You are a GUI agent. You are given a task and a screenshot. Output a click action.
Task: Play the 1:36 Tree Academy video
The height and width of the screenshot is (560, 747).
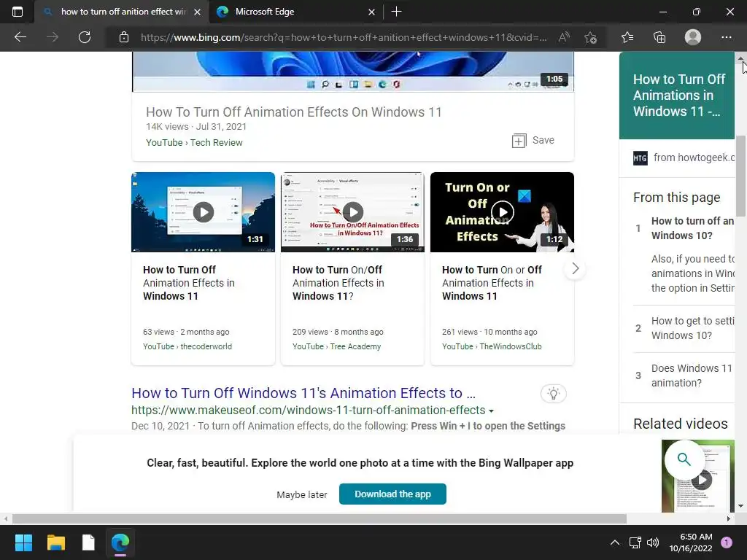[x=352, y=212]
